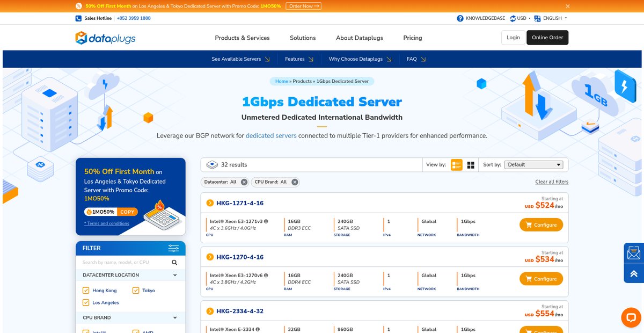Configure the HKG-1270-4-16 server
This screenshot has width=644, height=333.
point(541,279)
